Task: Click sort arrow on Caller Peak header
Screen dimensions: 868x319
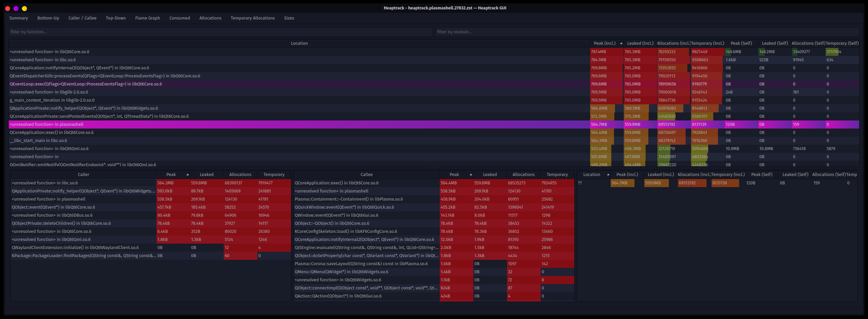Action: pyautogui.click(x=188, y=175)
